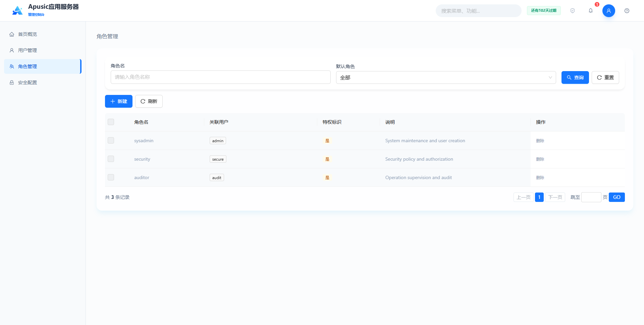Click the 重置 reset button
The image size is (644, 325).
pyautogui.click(x=605, y=77)
